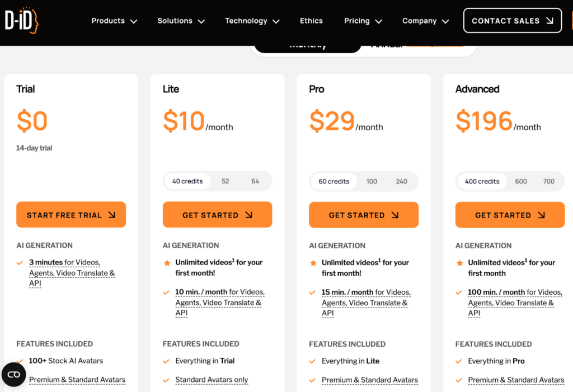This screenshot has width=573, height=392.
Task: Click the arrow icon in Contact Sales
Action: coord(549,21)
